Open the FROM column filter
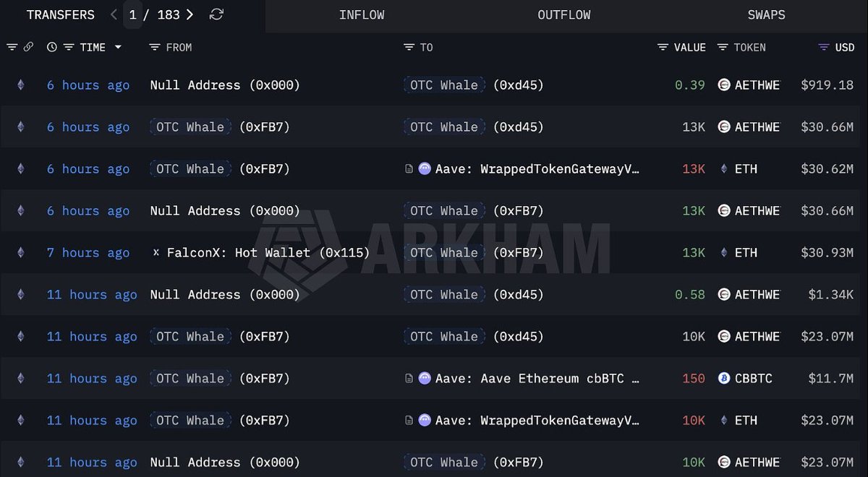Viewport: 868px width, 477px height. (154, 47)
